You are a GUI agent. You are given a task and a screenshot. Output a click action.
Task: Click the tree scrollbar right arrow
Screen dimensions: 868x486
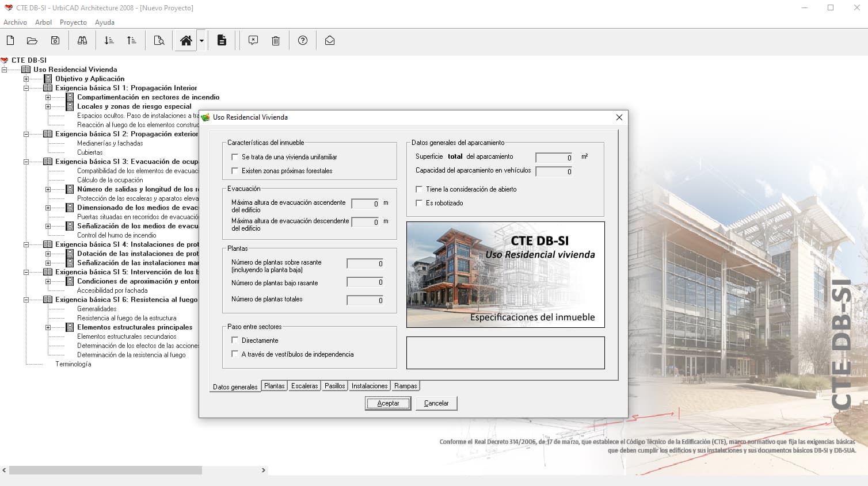(264, 470)
